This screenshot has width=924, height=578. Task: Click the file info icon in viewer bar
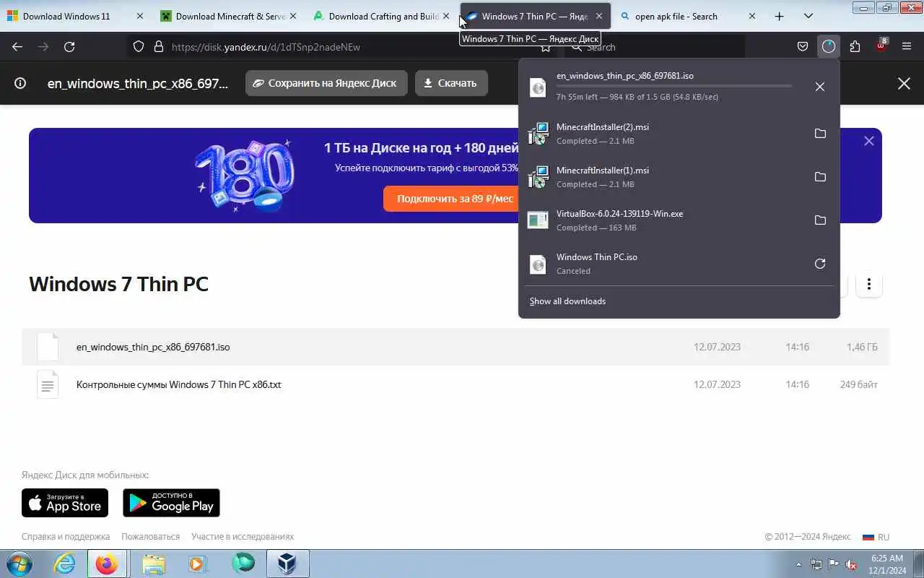[x=20, y=83]
